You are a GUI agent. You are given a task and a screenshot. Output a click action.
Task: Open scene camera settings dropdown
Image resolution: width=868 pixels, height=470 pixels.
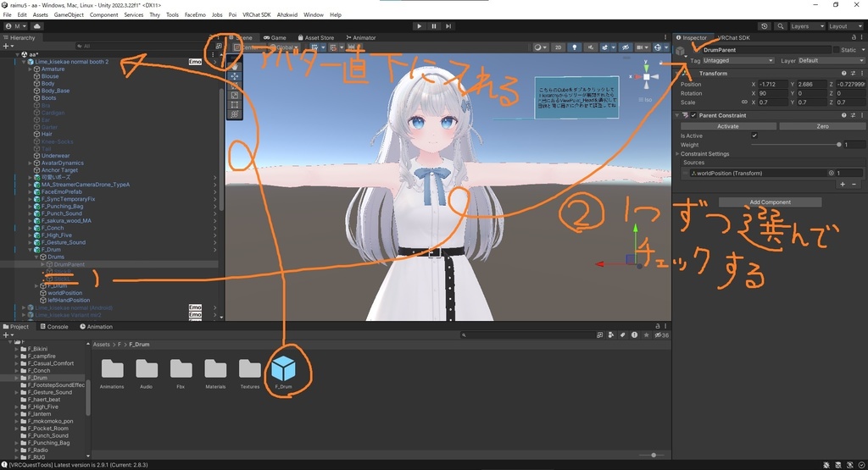[x=643, y=47]
